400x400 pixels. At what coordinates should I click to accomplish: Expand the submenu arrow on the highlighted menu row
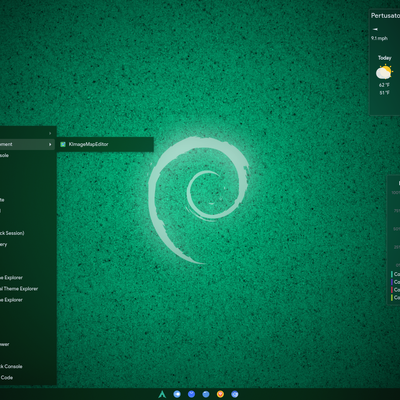tap(50, 144)
